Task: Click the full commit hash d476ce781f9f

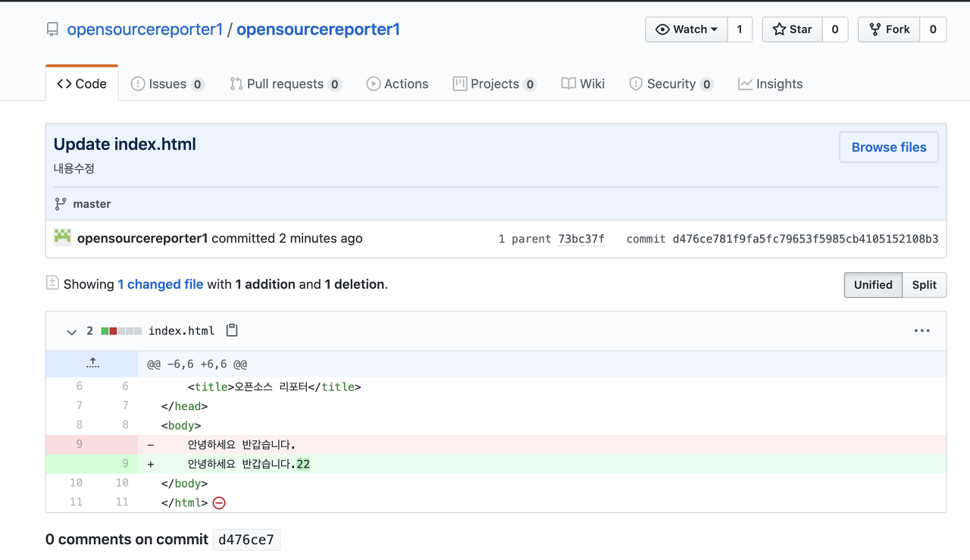Action: [806, 239]
